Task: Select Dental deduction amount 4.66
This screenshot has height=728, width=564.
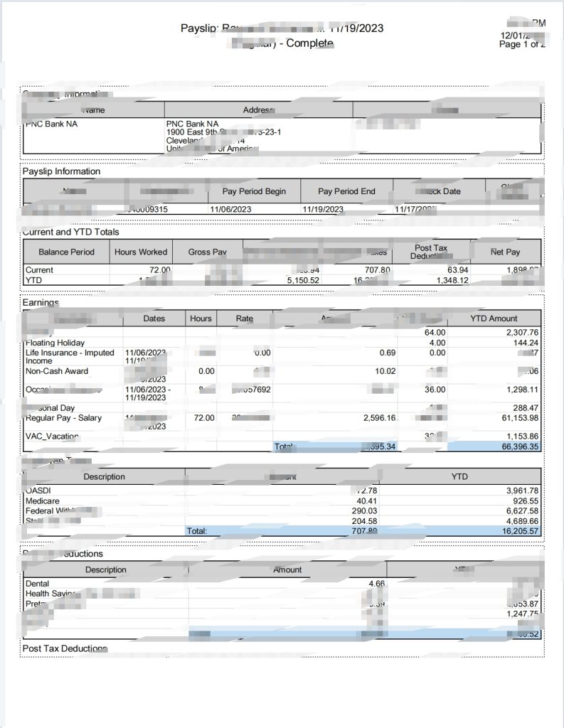Action: tap(377, 584)
